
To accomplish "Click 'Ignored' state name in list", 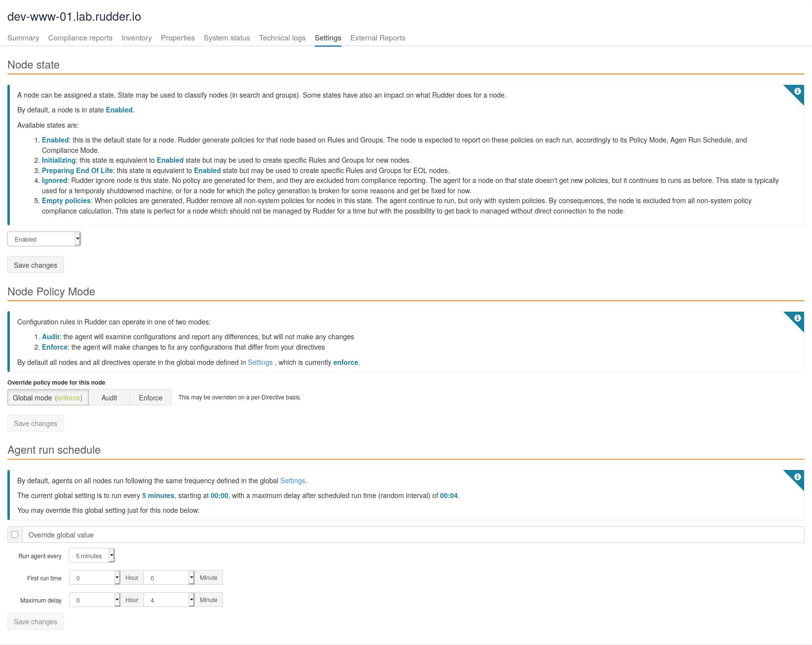I will pos(54,180).
